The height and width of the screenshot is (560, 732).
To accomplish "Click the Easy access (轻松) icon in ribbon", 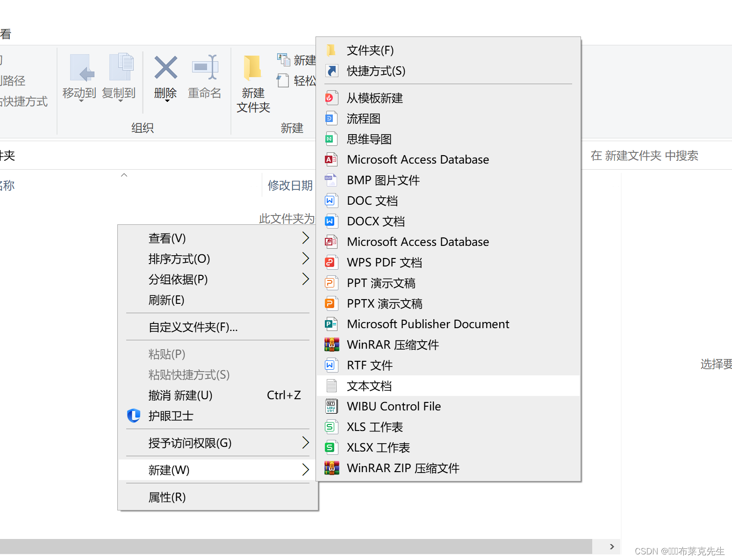I will click(x=283, y=80).
